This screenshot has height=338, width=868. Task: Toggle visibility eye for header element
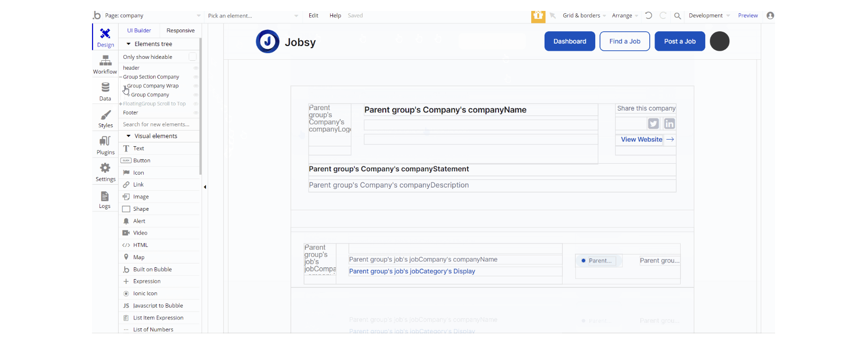196,68
